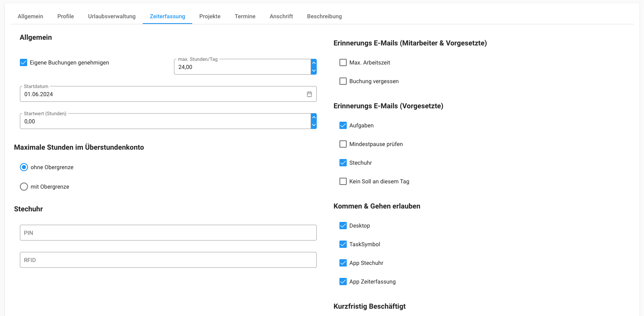Viewport: 644px width, 316px height.
Task: Check Kein Soll an diesem Tag
Action: (343, 181)
